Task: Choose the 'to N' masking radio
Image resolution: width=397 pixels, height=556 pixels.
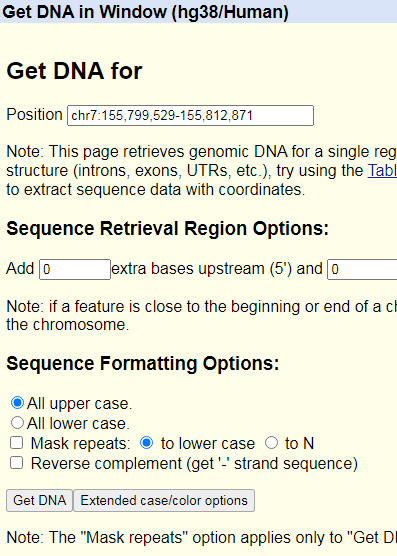Action: coord(272,443)
